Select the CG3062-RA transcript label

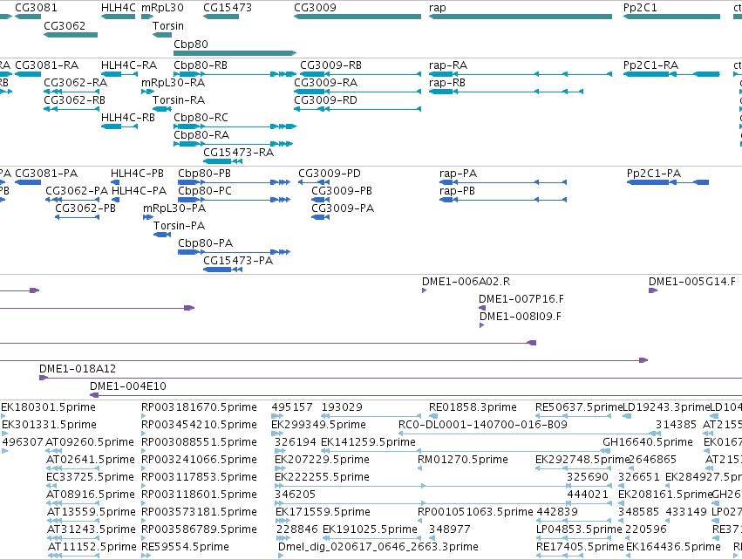76,82
